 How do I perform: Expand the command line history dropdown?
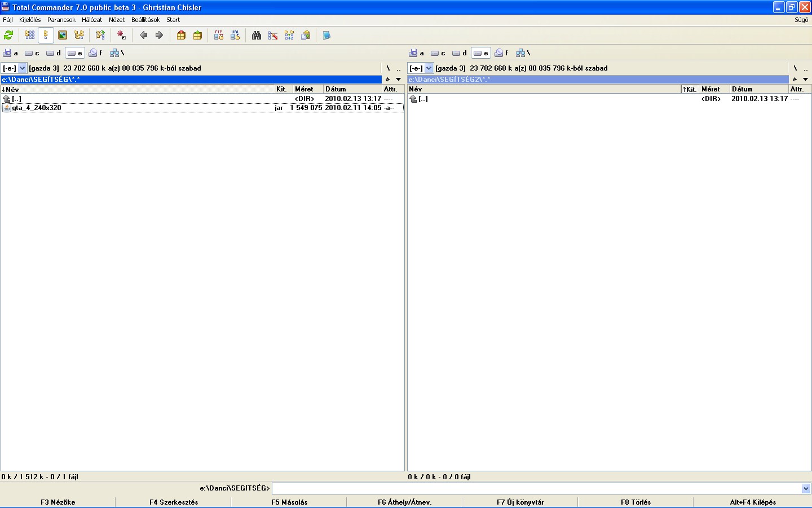click(806, 489)
